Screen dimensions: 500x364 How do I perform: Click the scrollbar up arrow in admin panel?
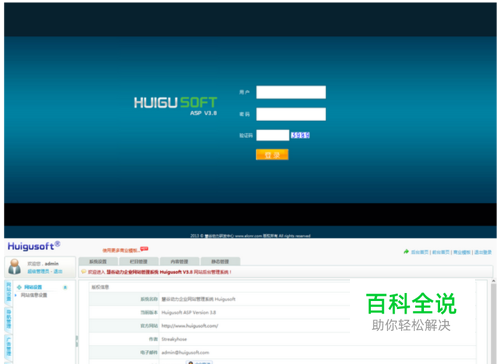click(x=493, y=281)
